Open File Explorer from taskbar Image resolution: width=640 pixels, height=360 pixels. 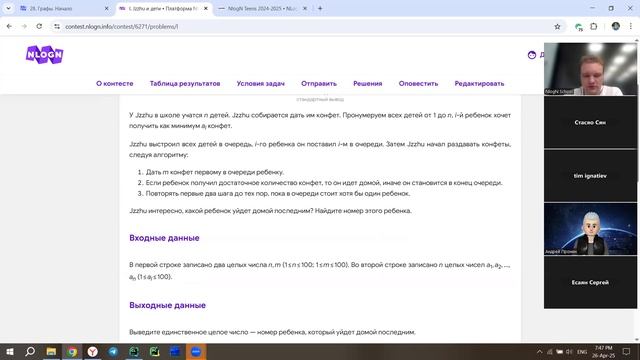[x=51, y=351]
